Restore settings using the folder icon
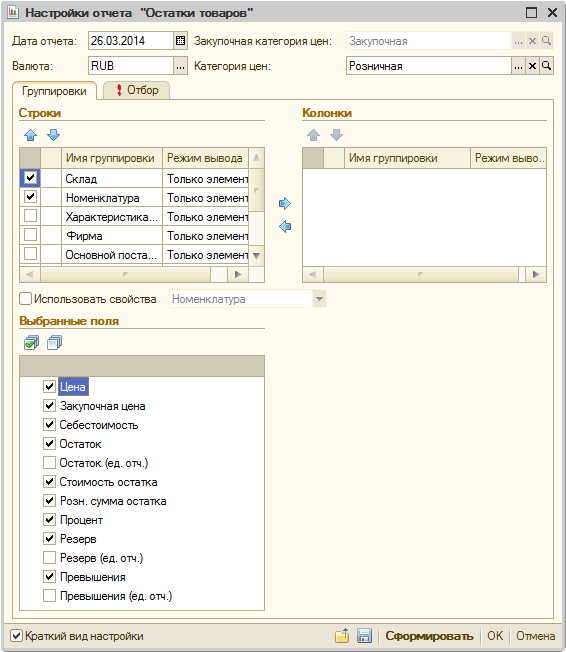This screenshot has height=652, width=566. click(x=342, y=636)
